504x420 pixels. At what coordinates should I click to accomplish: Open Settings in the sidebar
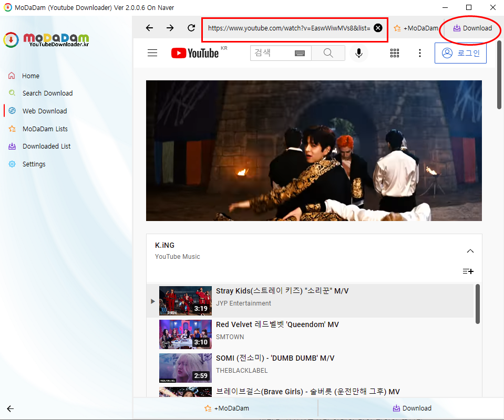click(34, 164)
